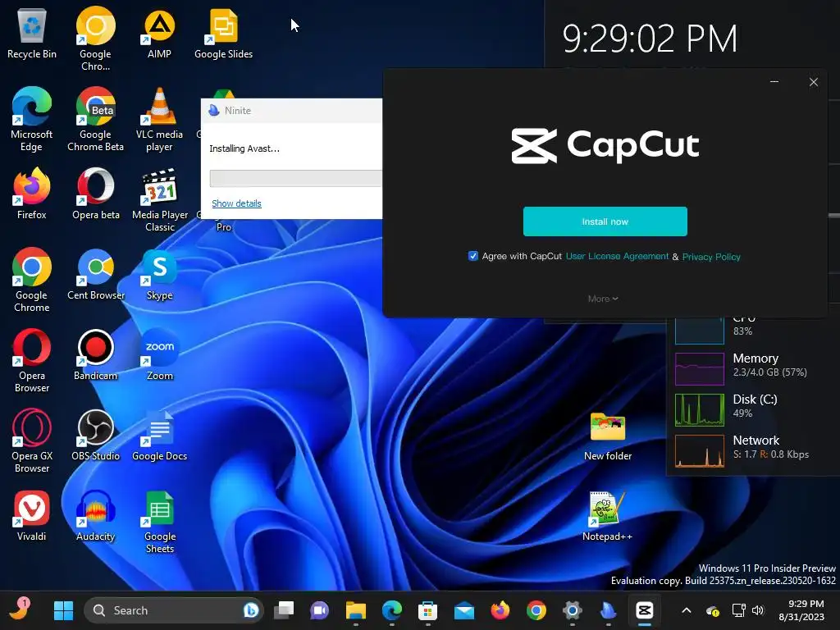Click the Disk (C:) usage graph
Screen dimensions: 840x630
point(700,410)
